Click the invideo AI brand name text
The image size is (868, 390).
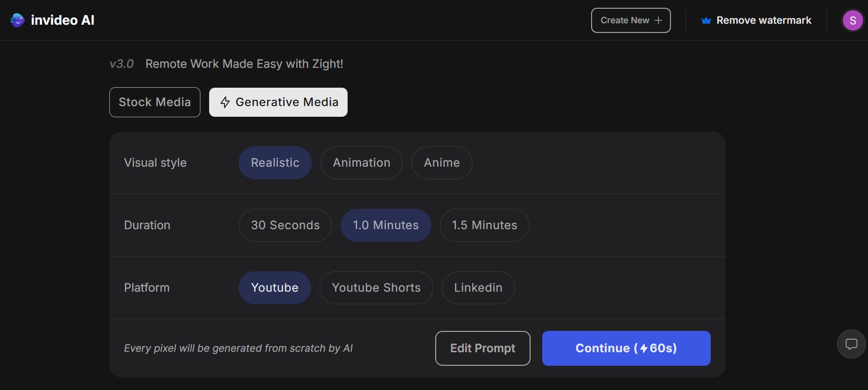pos(62,20)
